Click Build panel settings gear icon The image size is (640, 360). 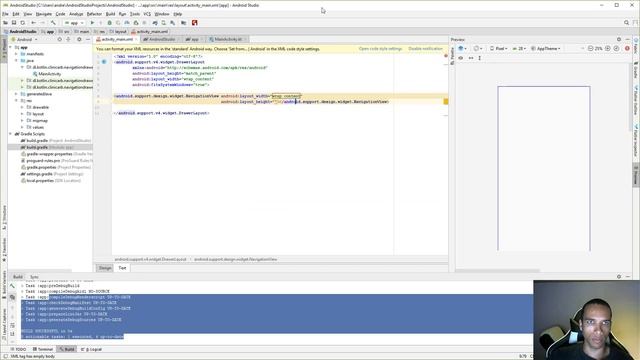pyautogui.click(x=619, y=277)
